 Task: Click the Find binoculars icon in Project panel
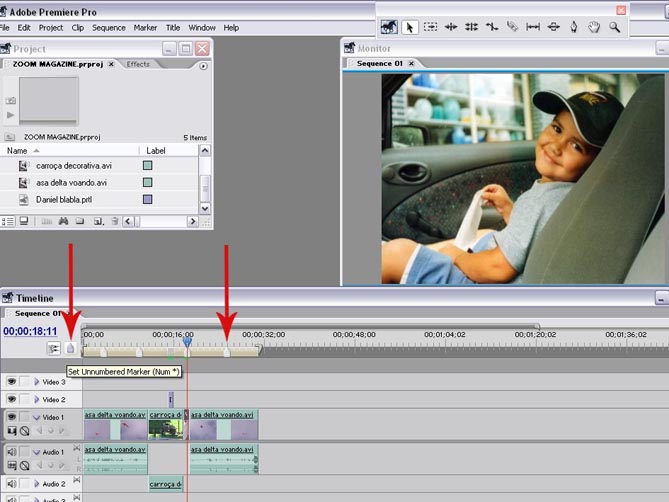coord(63,221)
